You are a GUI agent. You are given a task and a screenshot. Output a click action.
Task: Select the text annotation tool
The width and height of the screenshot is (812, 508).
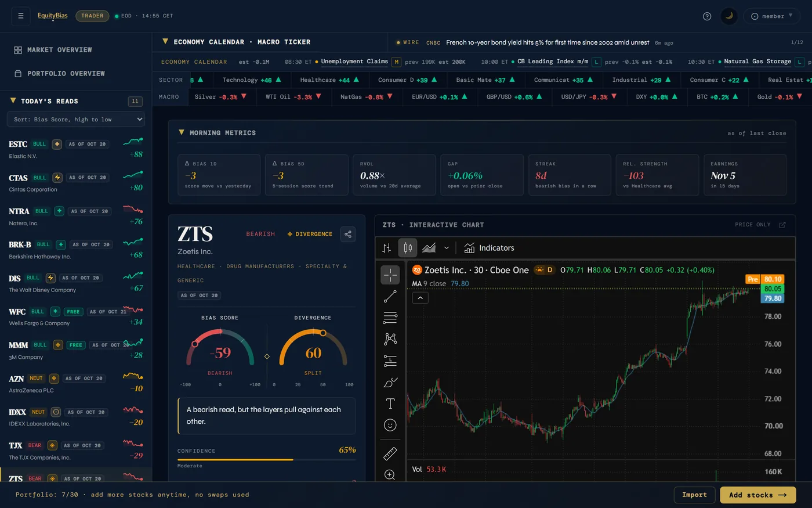coord(390,403)
